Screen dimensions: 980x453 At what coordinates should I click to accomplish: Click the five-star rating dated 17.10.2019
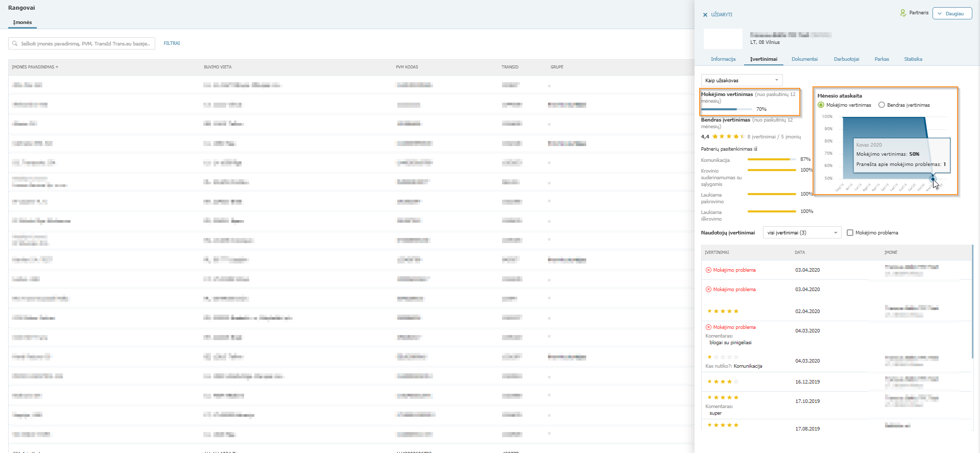click(723, 397)
